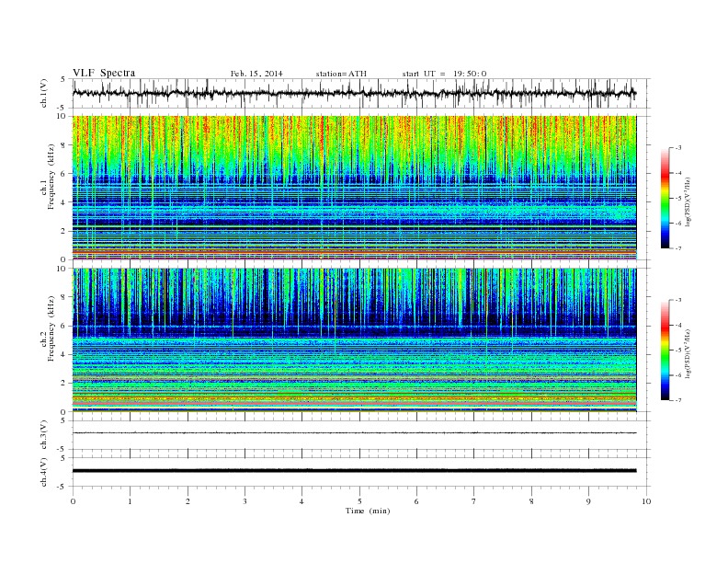The width and height of the screenshot is (728, 563).
Task: Click the "-4" label on ch.2 color bar
Action: [x=678, y=325]
